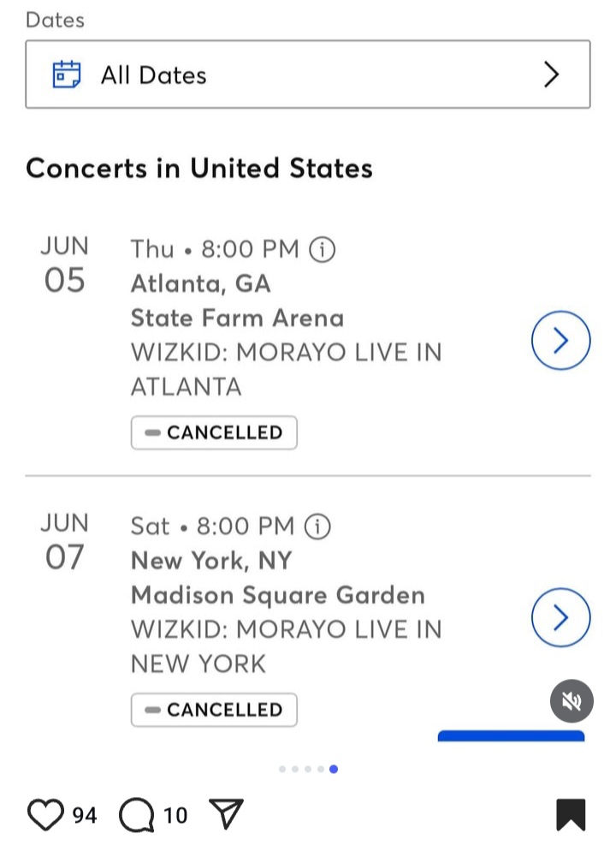Open New York concert details arrow button

click(560, 617)
